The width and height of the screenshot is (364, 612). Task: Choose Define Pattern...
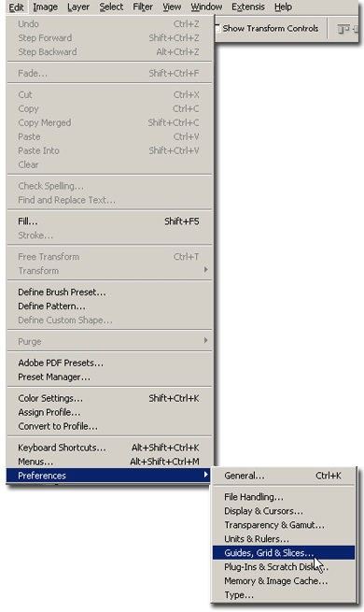click(x=109, y=306)
